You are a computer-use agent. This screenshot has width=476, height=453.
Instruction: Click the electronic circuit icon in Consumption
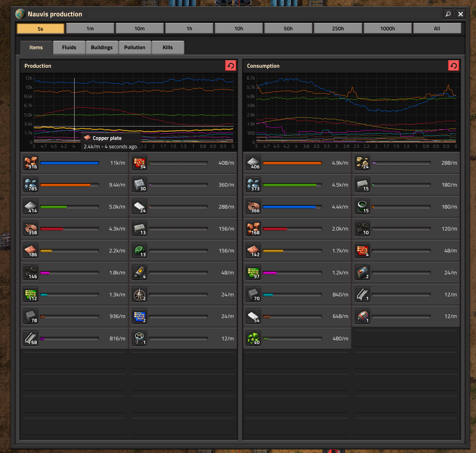point(254,273)
